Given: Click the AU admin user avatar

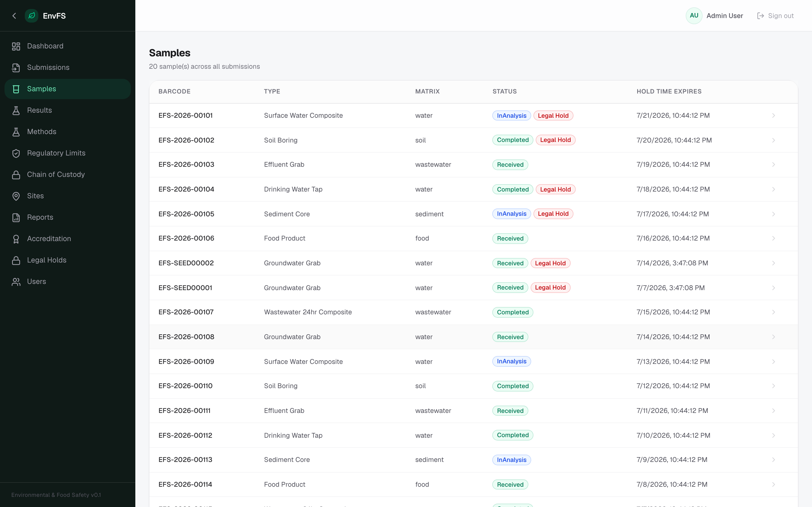Looking at the screenshot, I should tap(694, 16).
